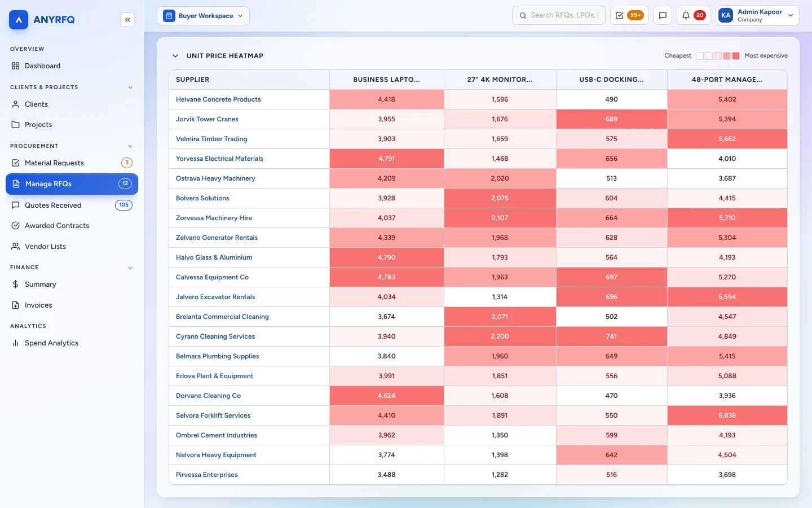Collapse the sidebar with the double-chevron button
The height and width of the screenshot is (508, 812).
127,20
